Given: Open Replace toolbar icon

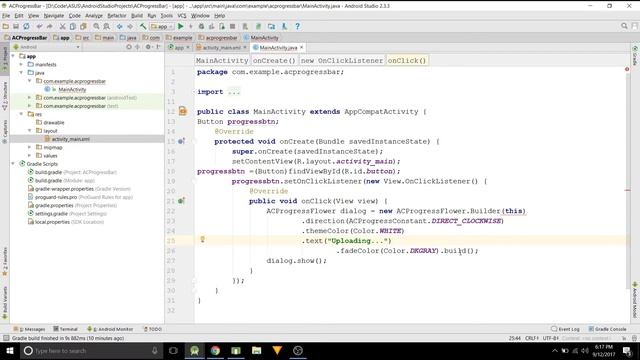Looking at the screenshot, I should click(x=107, y=27).
